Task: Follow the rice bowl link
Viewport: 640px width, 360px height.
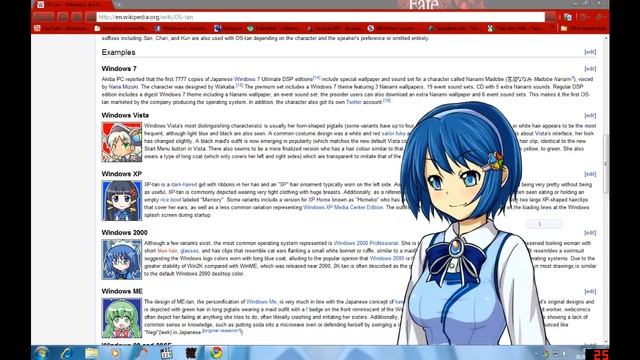Action: click(171, 200)
